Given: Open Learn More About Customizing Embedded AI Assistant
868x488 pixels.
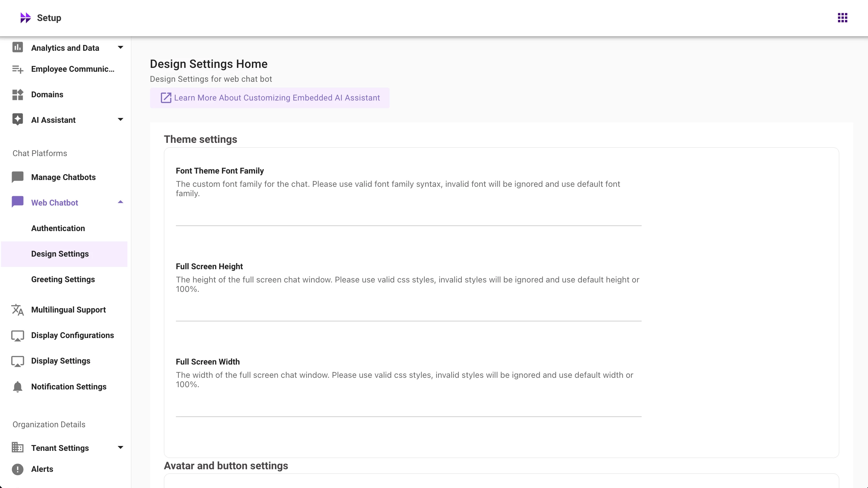Looking at the screenshot, I should (270, 98).
